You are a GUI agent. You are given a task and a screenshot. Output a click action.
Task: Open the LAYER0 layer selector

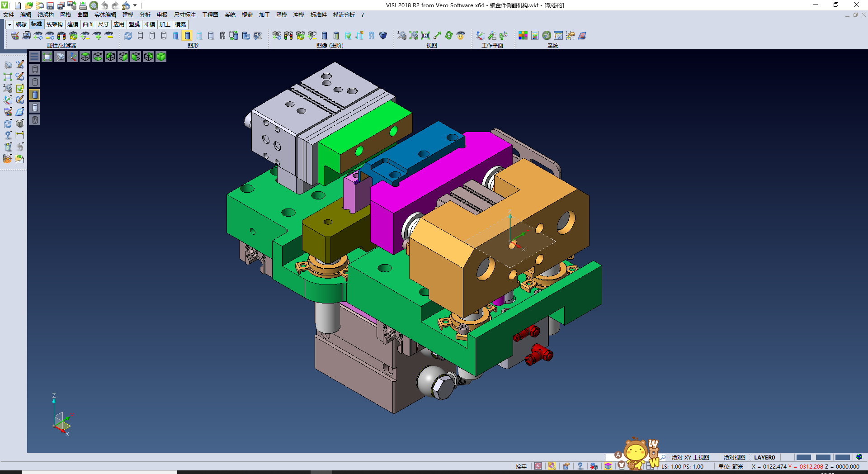click(x=764, y=457)
